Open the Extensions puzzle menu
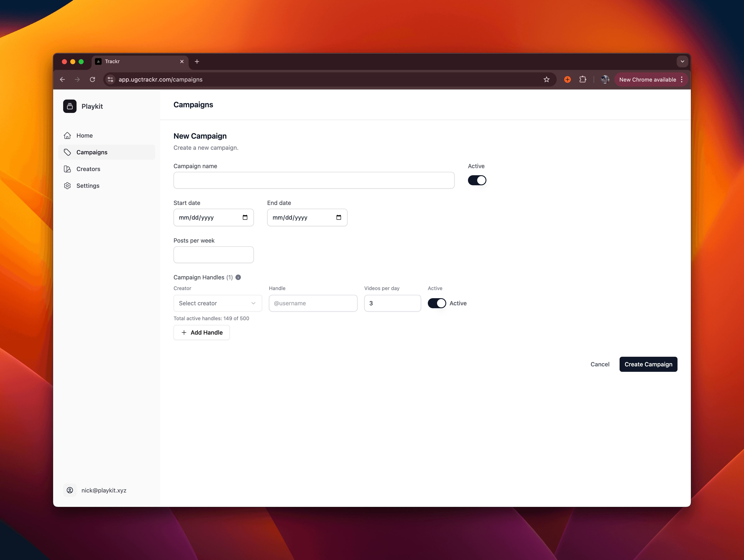 pyautogui.click(x=583, y=80)
